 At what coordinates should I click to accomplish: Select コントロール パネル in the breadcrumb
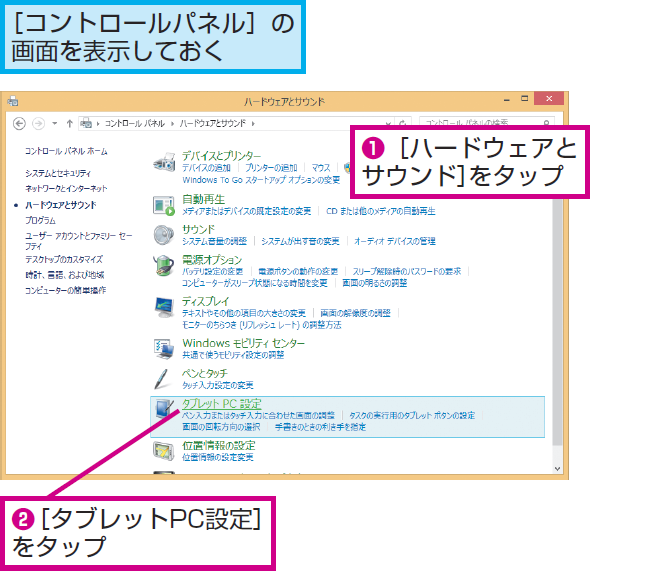click(x=135, y=123)
